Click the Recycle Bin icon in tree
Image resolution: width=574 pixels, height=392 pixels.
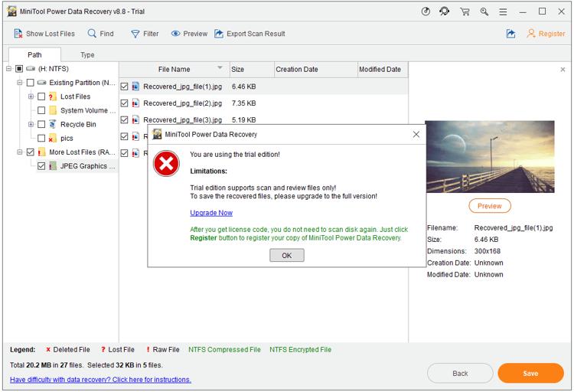point(52,124)
